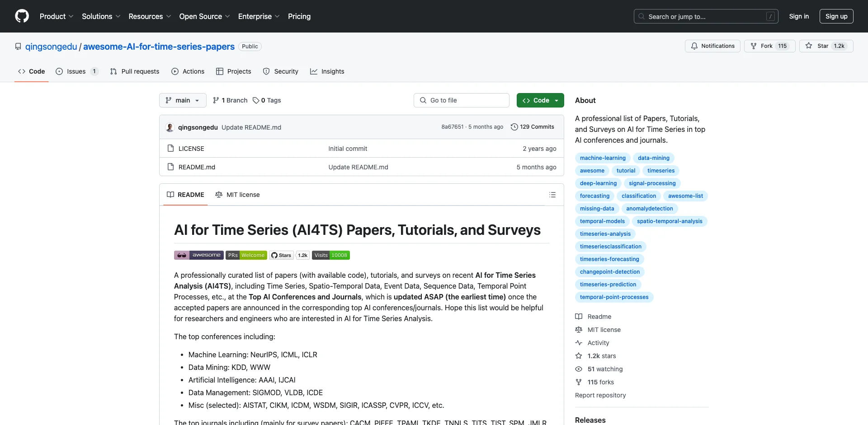Open the Insights tab

(x=327, y=71)
